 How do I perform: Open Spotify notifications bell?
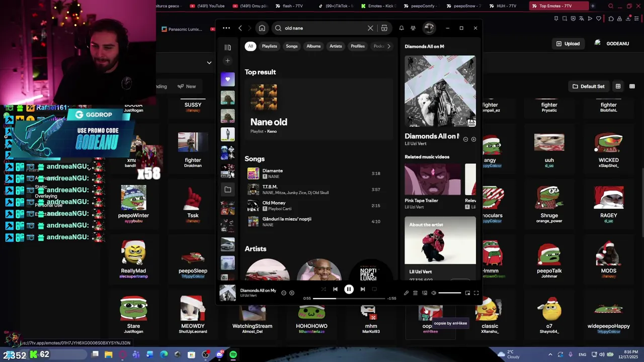[x=401, y=28]
